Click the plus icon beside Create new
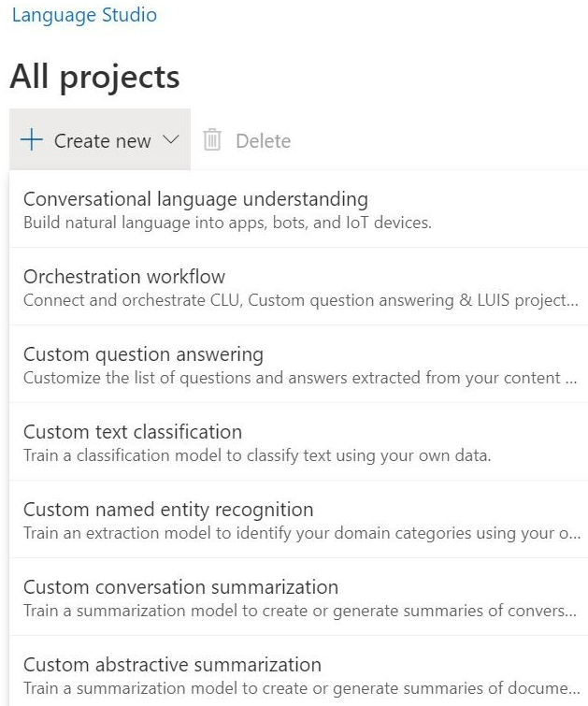Viewport: 588px width, 706px height. [x=31, y=140]
